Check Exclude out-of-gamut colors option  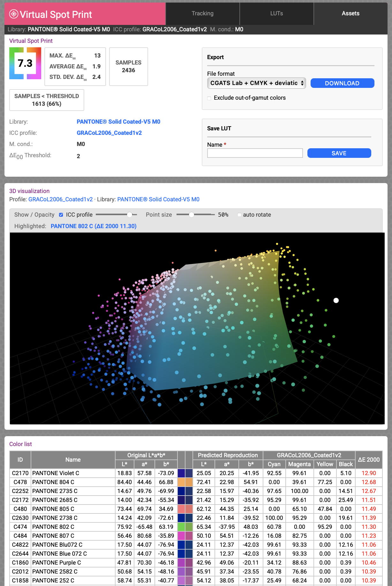(x=209, y=98)
